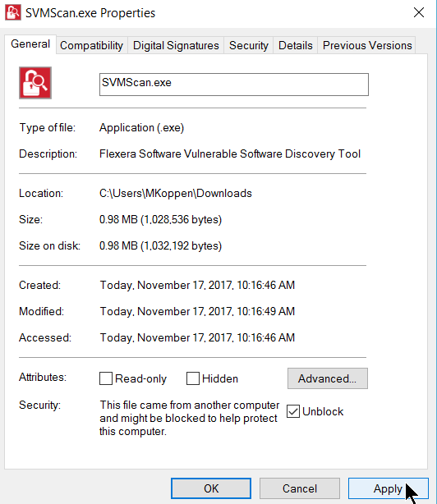Open Advanced attributes settings
437x504 pixels.
tap(328, 378)
